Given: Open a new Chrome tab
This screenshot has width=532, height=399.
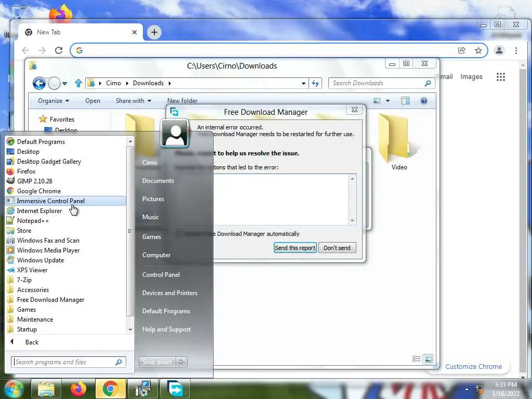Looking at the screenshot, I should [x=154, y=32].
